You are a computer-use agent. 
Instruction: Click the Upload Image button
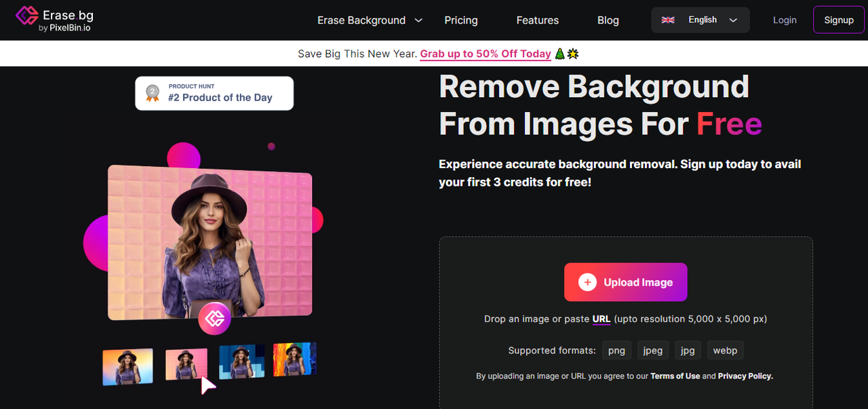tap(625, 282)
